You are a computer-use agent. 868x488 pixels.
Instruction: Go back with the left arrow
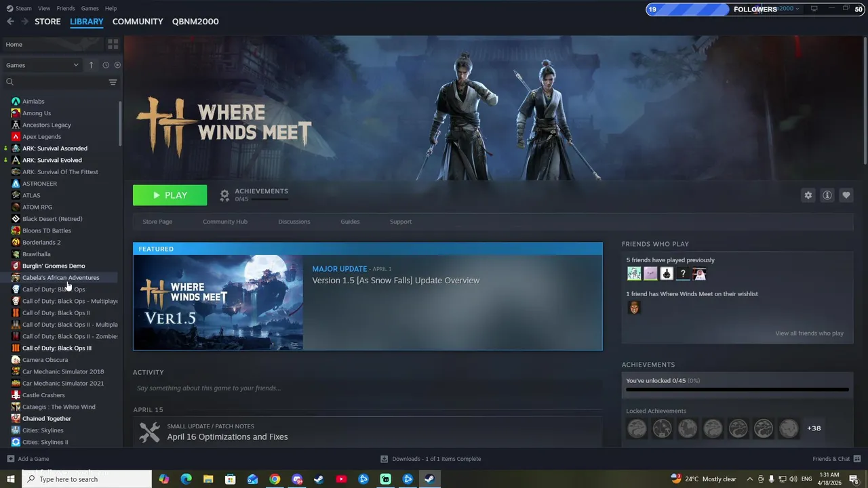coord(10,22)
